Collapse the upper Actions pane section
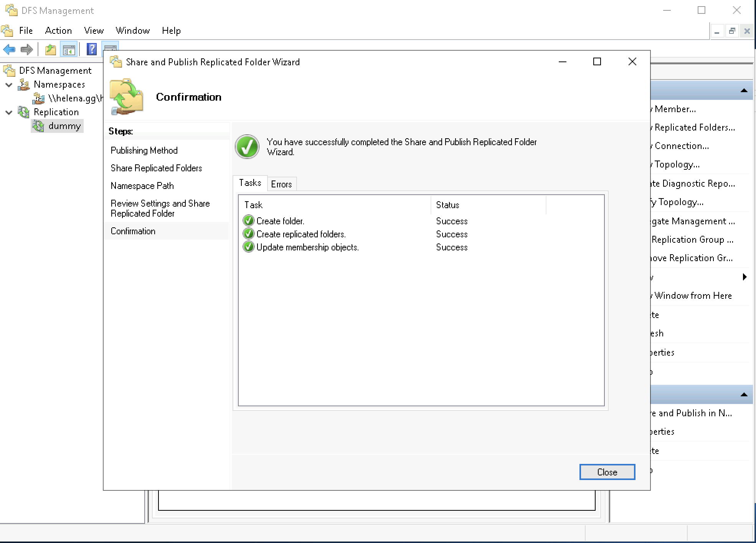756x543 pixels. point(744,91)
